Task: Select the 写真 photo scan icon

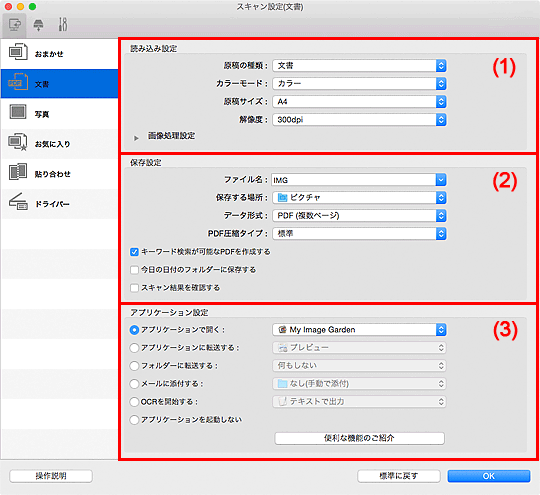Action: [x=18, y=112]
